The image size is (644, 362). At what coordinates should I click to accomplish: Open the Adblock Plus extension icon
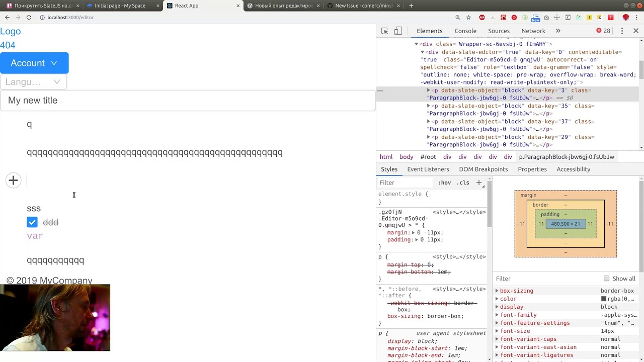(x=482, y=18)
